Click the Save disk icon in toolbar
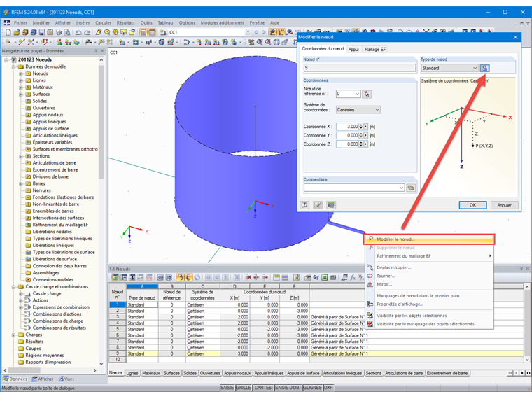 (x=42, y=32)
